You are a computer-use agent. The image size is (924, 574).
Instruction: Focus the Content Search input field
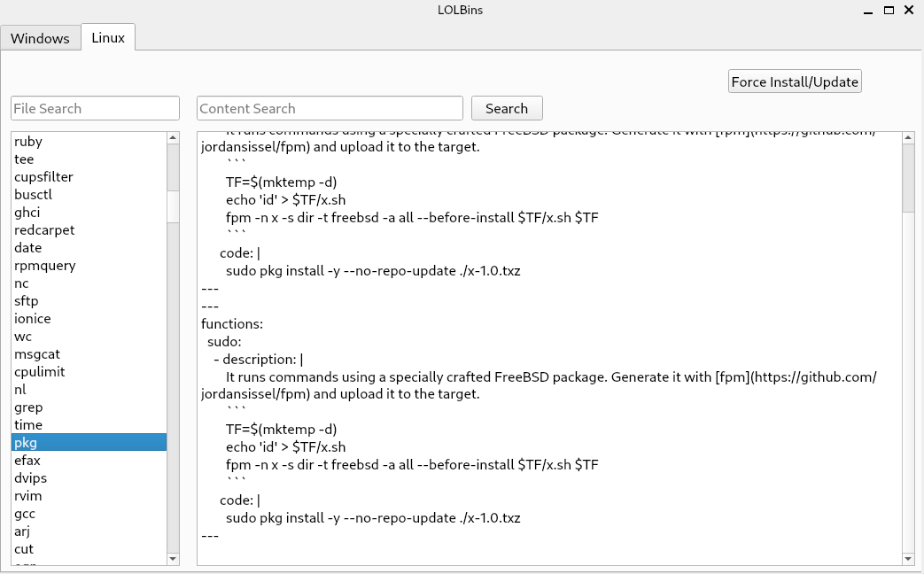[x=330, y=108]
